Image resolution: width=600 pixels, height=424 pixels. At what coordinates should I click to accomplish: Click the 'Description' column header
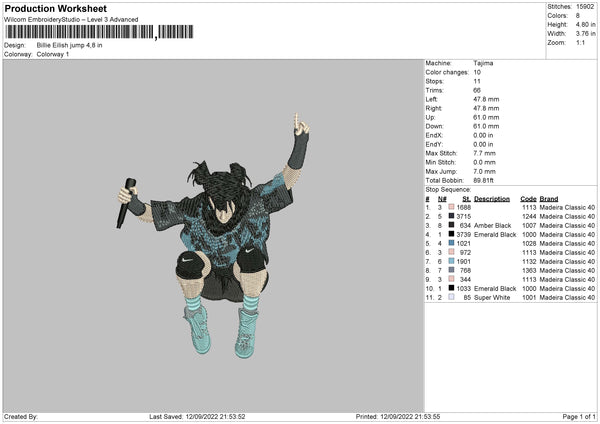(492, 199)
